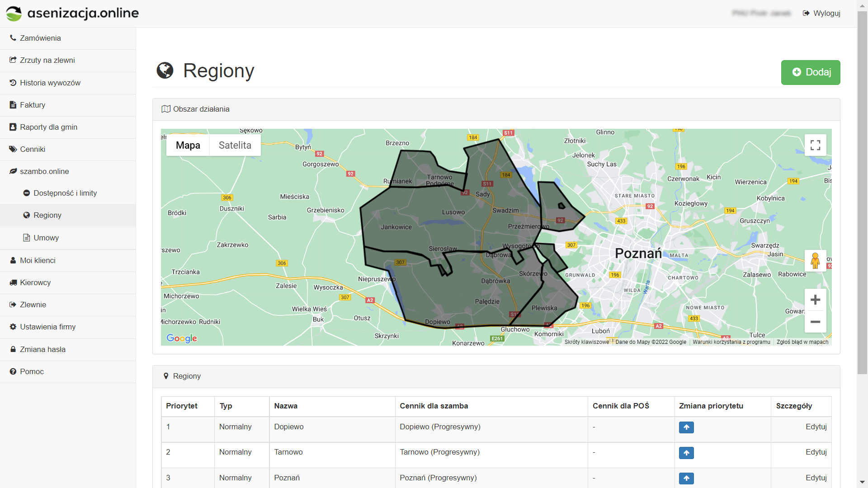Click the history icon beside Historia wywozów
Screen dimensions: 868x488
click(13, 83)
